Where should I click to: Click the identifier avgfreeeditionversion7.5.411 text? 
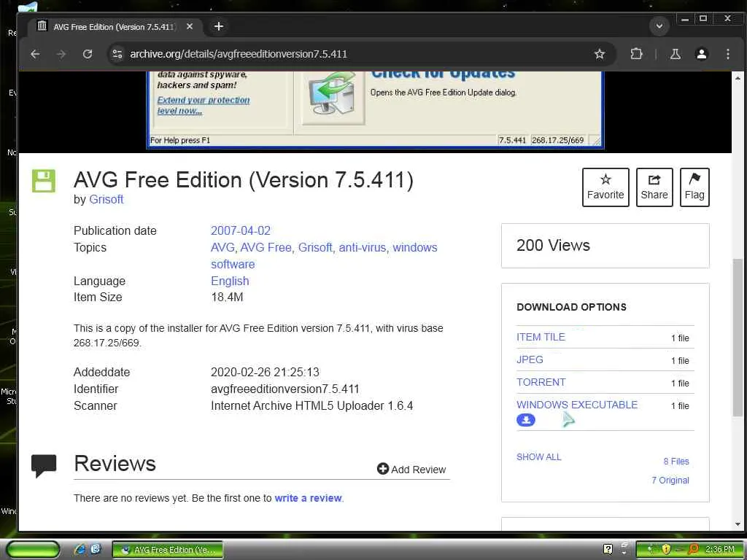click(285, 389)
